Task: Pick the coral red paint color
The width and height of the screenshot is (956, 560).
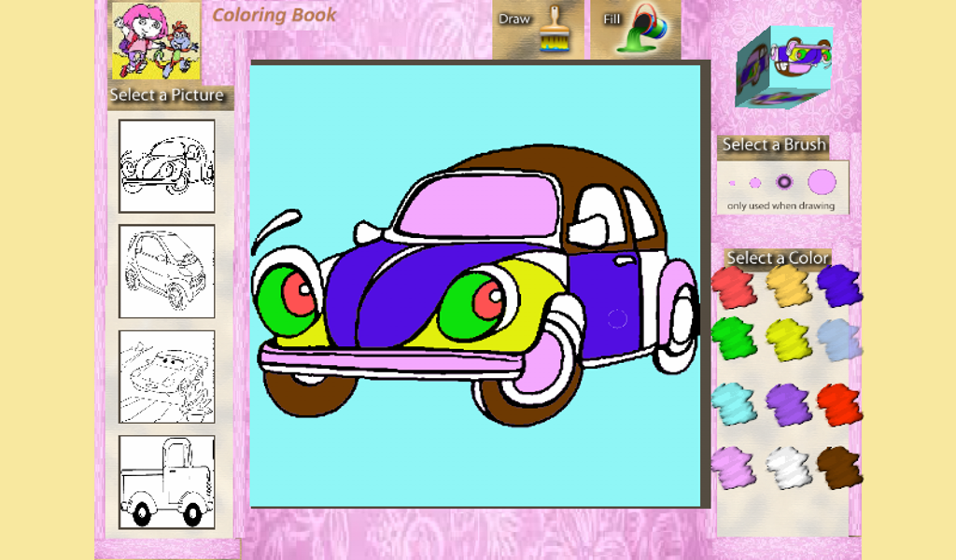Action: tap(734, 287)
